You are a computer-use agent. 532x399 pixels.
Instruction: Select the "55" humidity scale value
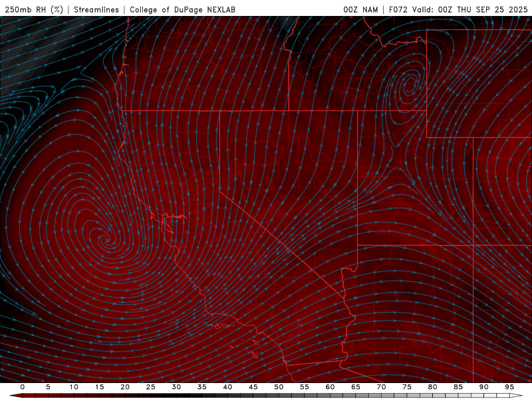click(305, 387)
